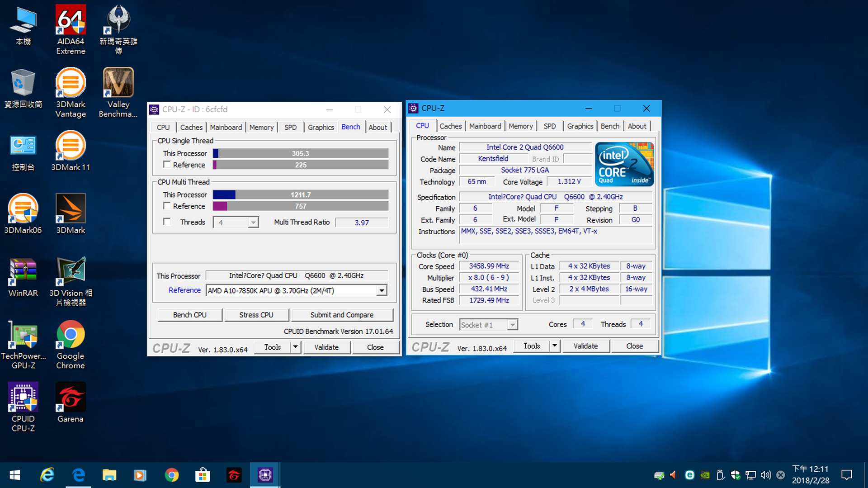868x488 pixels.
Task: Open 3DMark Vantage desktop shortcut
Action: click(x=71, y=93)
